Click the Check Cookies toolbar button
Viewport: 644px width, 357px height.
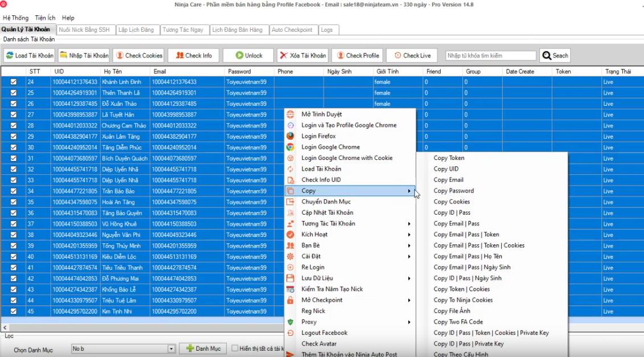pyautogui.click(x=138, y=55)
